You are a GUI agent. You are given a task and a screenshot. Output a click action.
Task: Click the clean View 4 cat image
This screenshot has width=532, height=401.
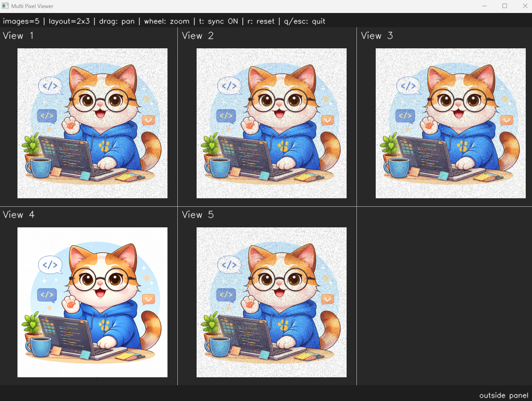click(92, 302)
